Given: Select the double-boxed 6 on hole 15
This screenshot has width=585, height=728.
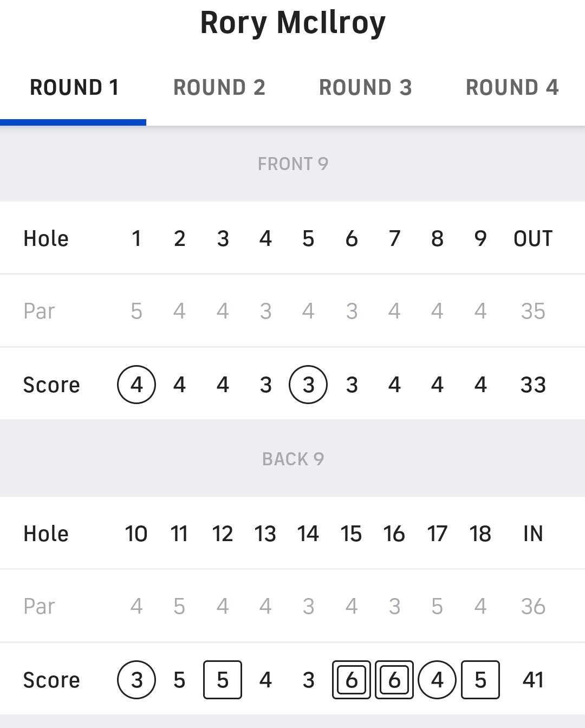Looking at the screenshot, I should pyautogui.click(x=351, y=680).
